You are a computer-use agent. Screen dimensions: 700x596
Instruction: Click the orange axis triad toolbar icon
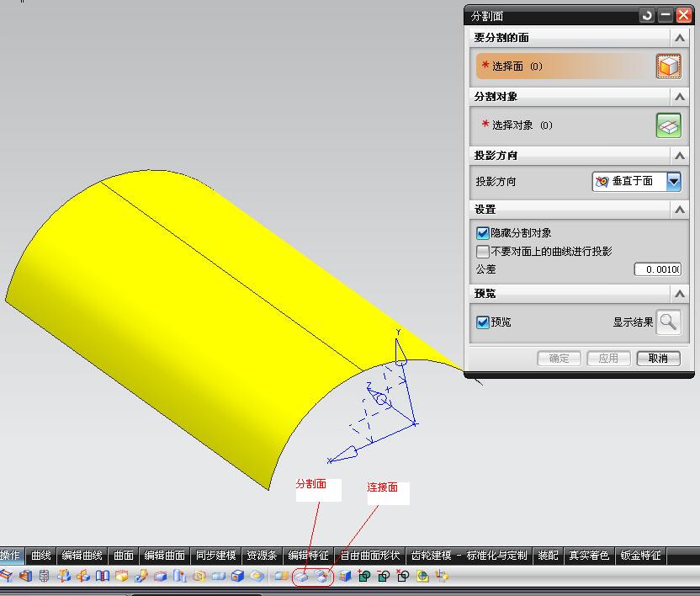pyautogui.click(x=442, y=577)
